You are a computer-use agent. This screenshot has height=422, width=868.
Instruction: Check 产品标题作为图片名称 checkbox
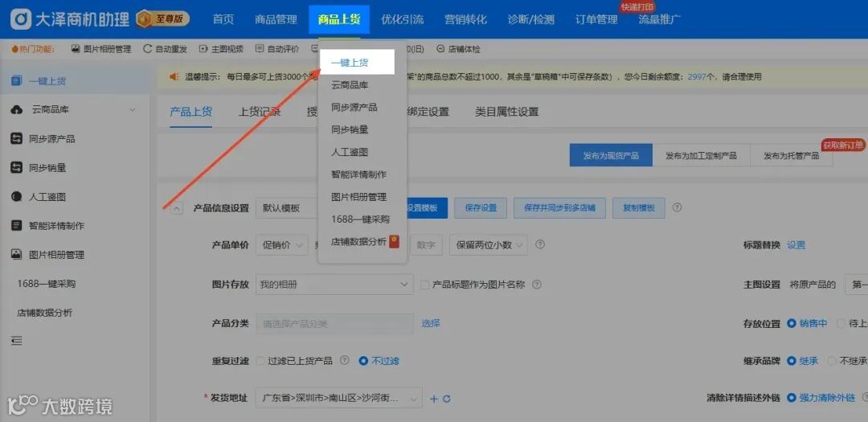click(425, 285)
